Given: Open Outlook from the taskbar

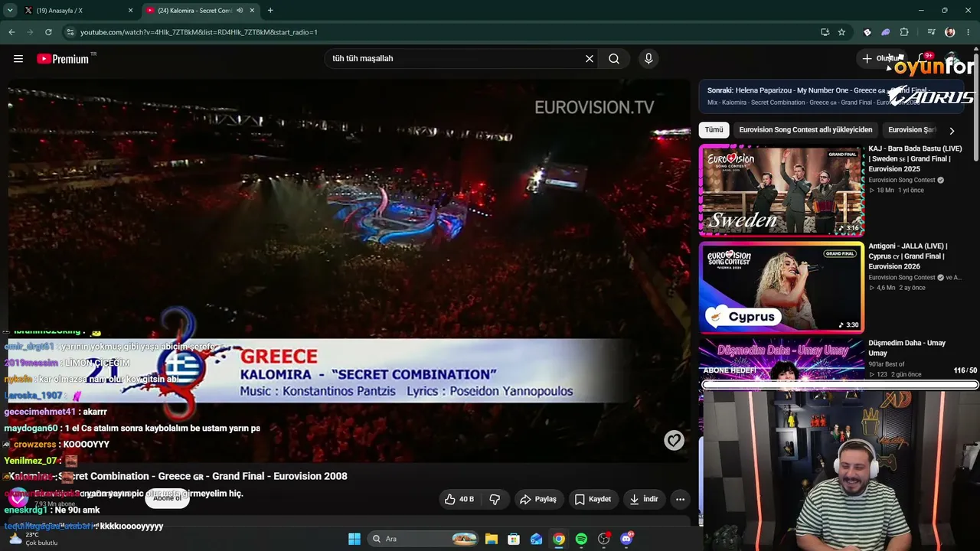Looking at the screenshot, I should pyautogui.click(x=537, y=540).
